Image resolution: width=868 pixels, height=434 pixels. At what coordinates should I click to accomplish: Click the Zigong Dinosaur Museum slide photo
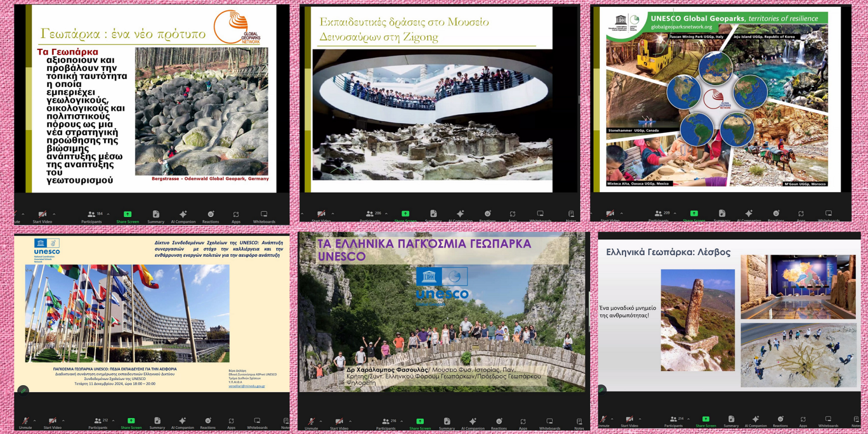click(432, 114)
